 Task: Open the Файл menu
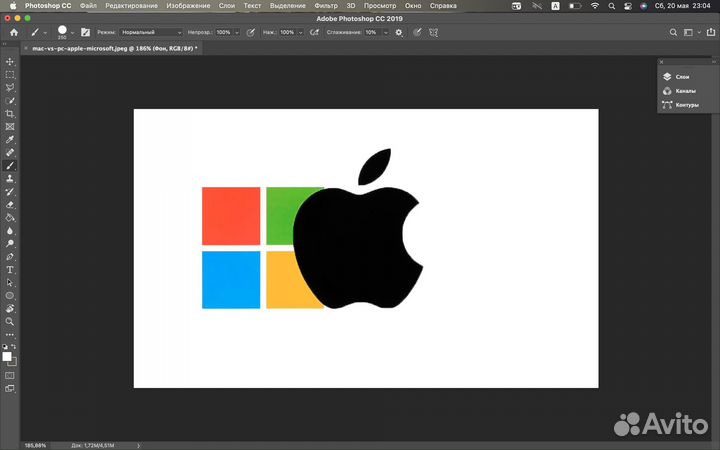tap(88, 6)
